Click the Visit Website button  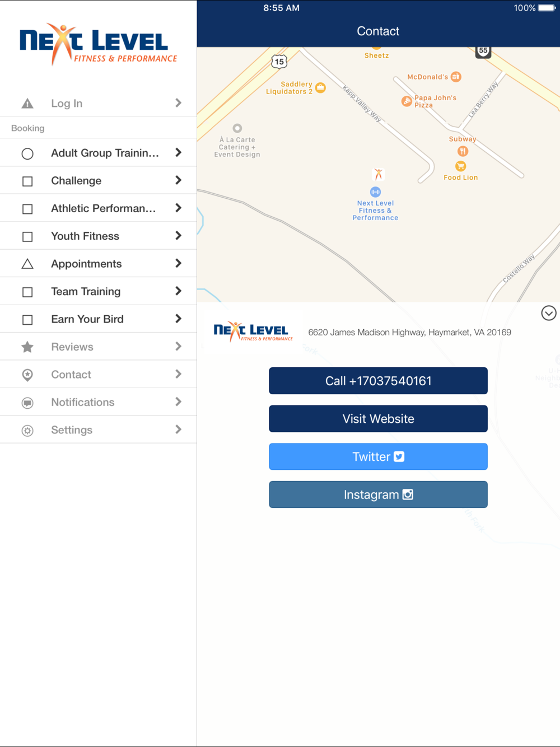(378, 419)
